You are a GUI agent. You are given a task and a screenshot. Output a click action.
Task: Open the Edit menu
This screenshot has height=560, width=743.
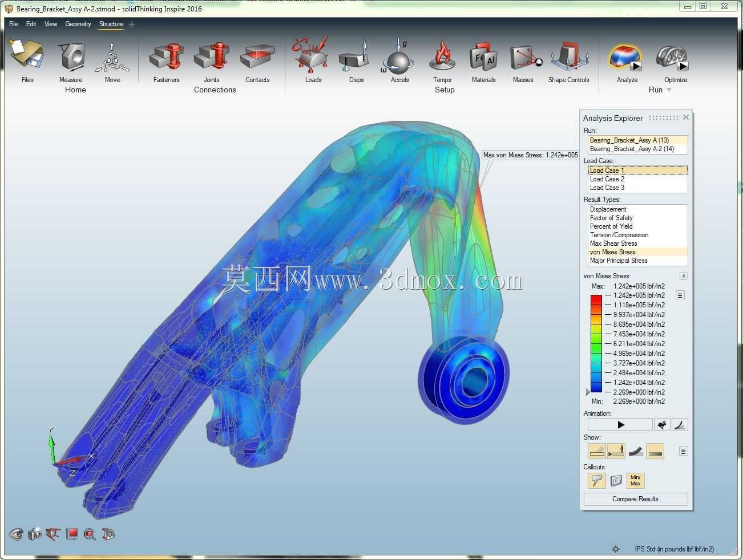(x=31, y=24)
